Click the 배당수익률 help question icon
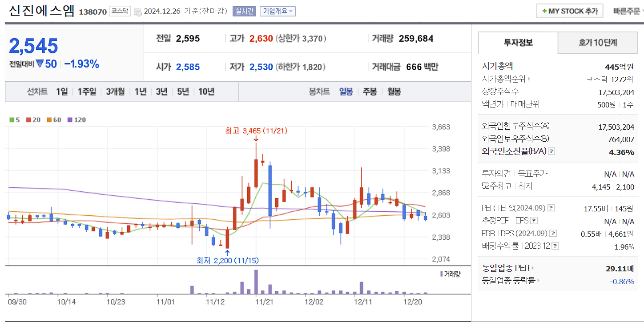The image size is (644, 322). click(x=555, y=246)
